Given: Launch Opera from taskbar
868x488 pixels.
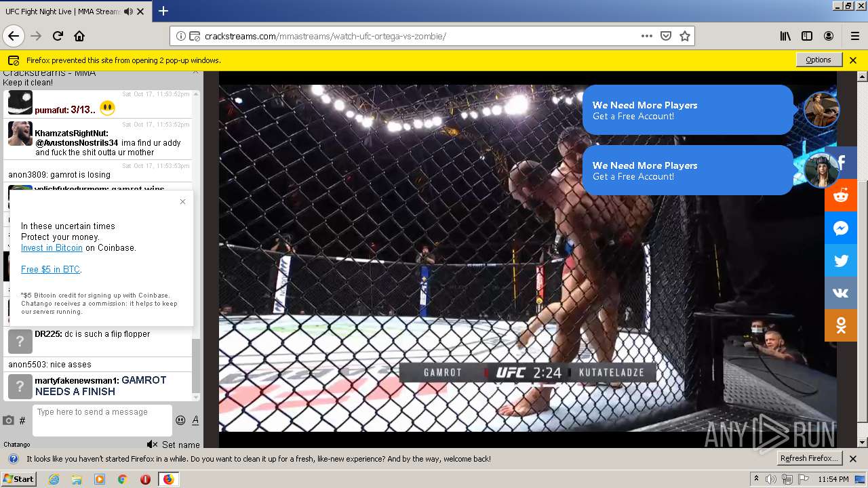Looking at the screenshot, I should click(x=145, y=479).
